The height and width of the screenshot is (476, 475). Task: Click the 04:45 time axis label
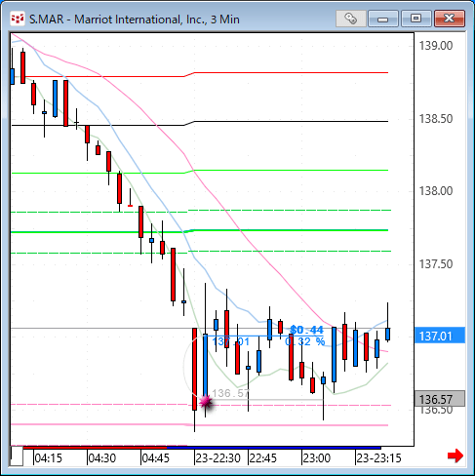[x=156, y=458]
